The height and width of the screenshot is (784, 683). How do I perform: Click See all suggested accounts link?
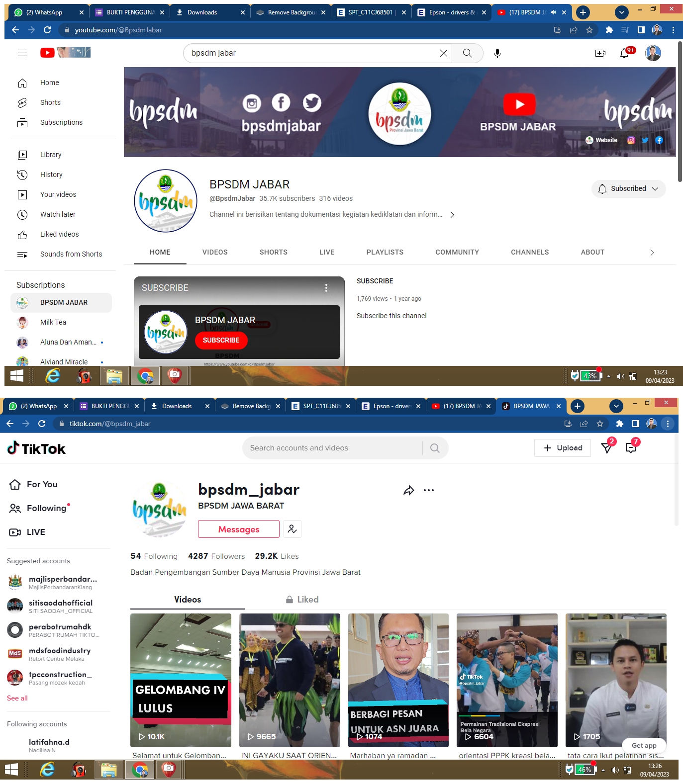point(17,698)
